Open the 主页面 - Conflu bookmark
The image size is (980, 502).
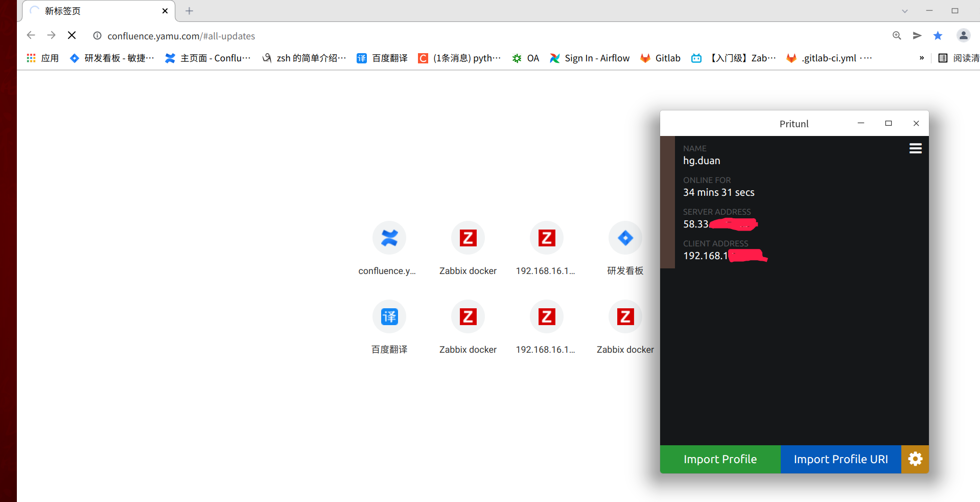coord(208,58)
